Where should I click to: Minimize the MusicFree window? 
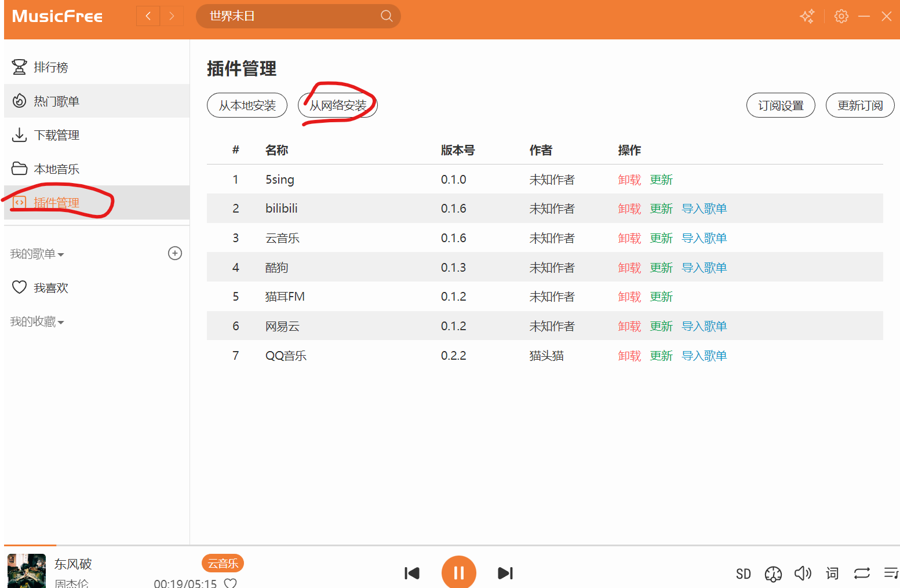(864, 16)
